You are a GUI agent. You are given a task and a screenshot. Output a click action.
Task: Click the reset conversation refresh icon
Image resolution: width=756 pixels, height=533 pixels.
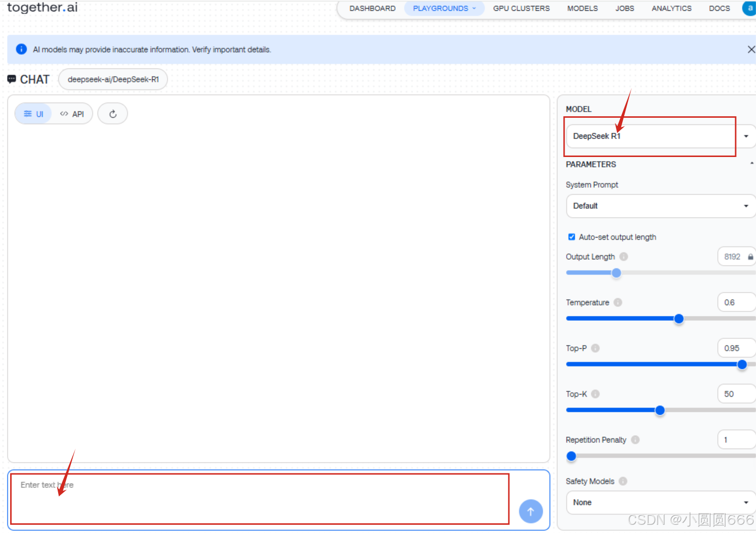pos(112,114)
